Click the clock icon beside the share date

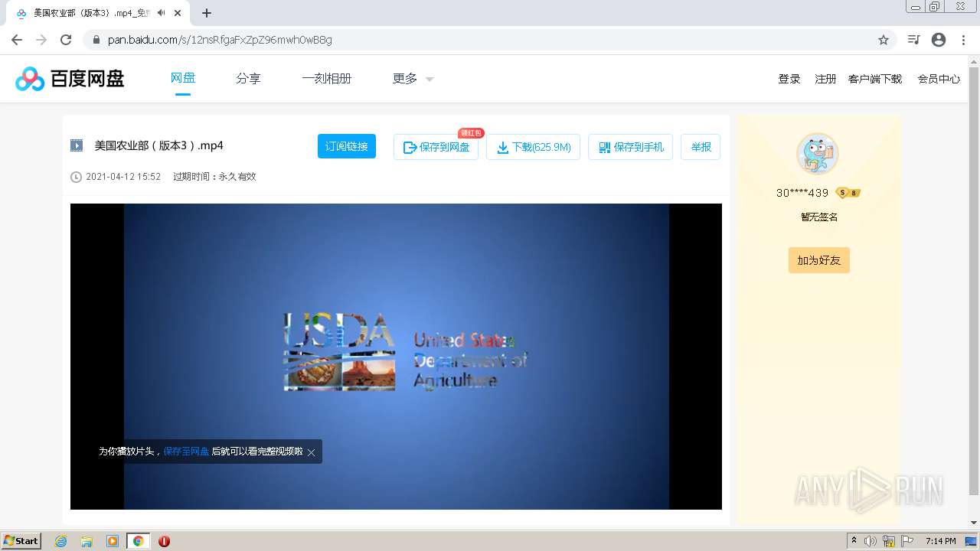point(76,177)
